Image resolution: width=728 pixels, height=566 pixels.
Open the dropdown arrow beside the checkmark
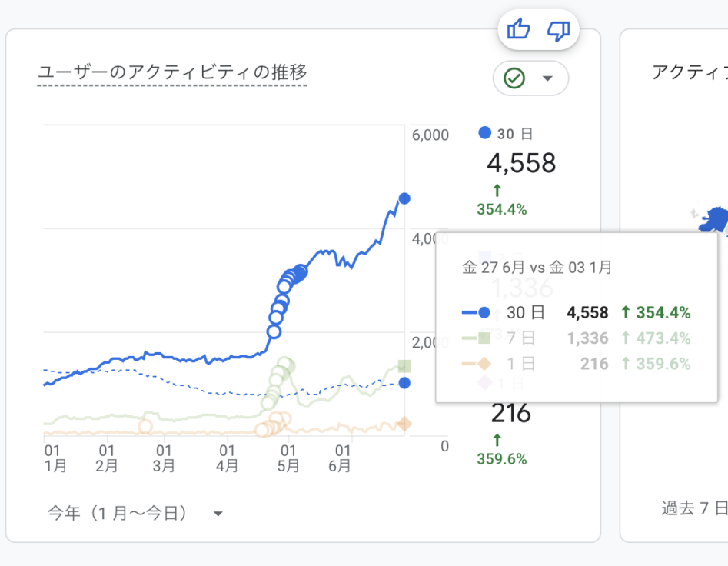(547, 78)
